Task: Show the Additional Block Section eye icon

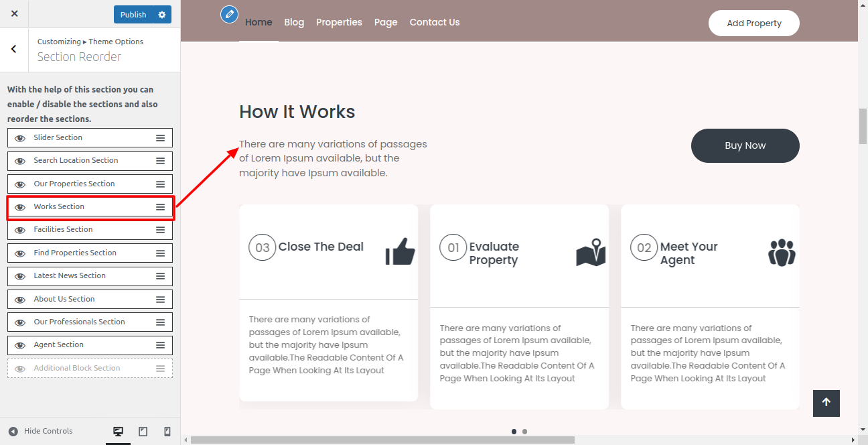Action: tap(20, 369)
